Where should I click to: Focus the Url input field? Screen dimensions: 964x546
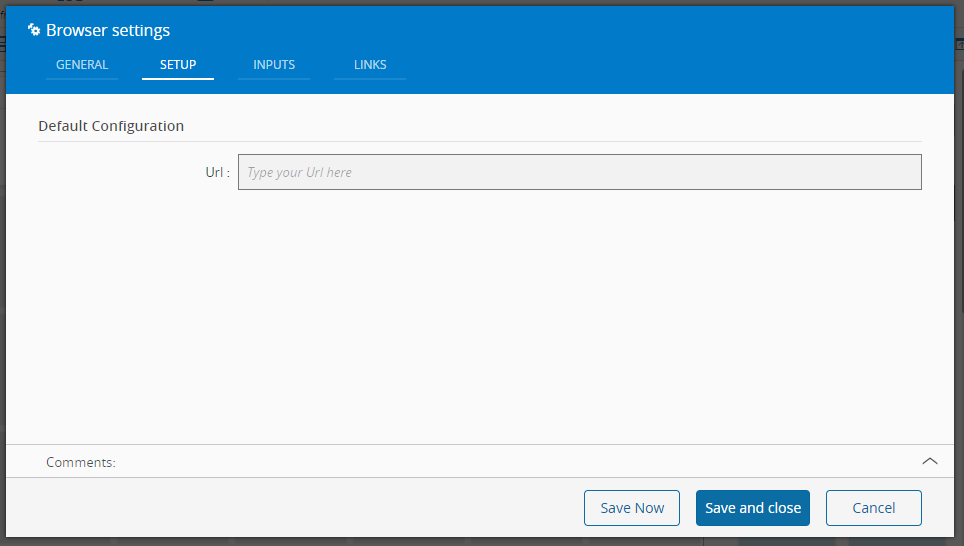pos(579,172)
